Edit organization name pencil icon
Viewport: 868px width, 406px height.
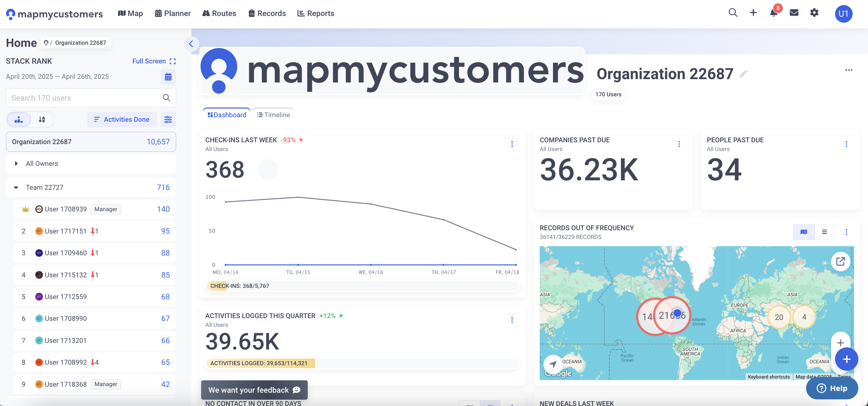743,73
